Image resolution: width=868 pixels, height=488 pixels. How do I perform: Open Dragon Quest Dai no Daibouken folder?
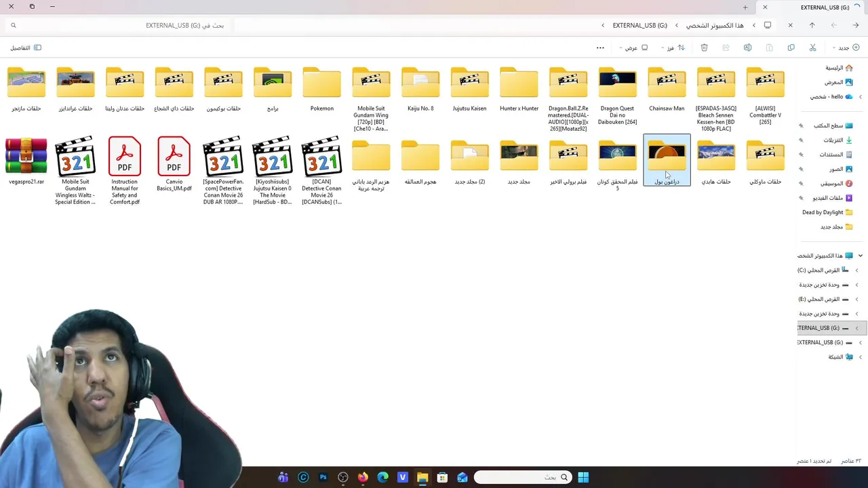coord(617,96)
